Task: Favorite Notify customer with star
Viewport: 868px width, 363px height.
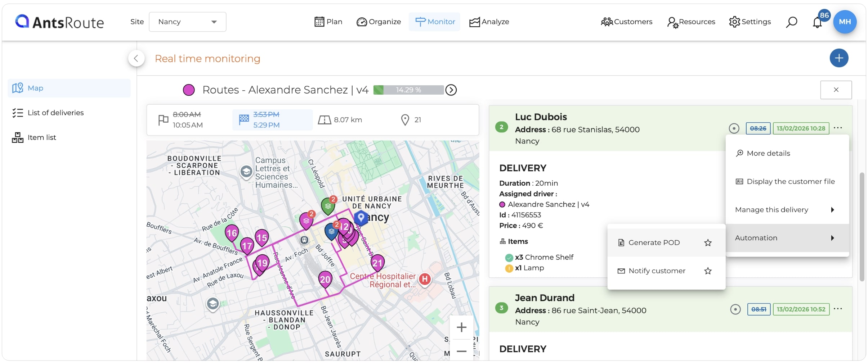Action: (x=708, y=271)
